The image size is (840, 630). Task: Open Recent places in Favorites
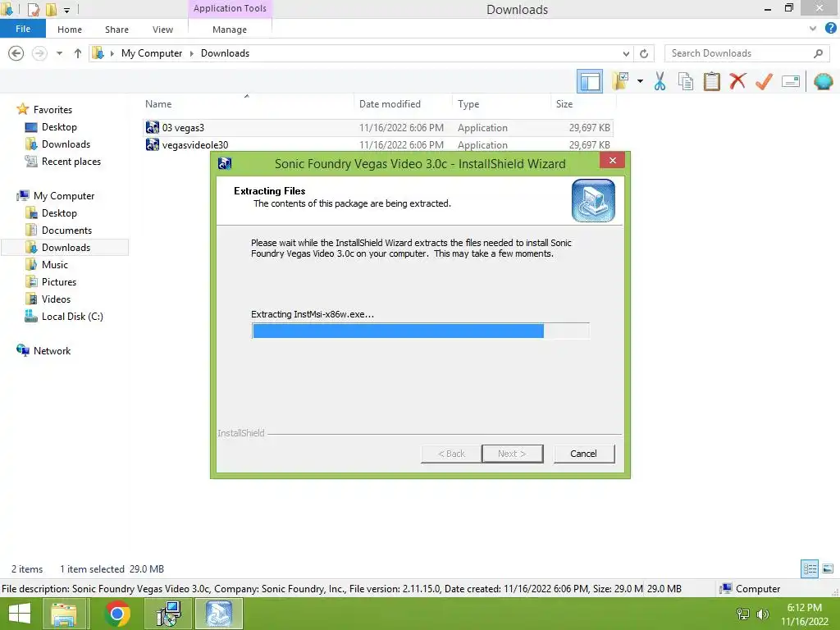[62, 162]
